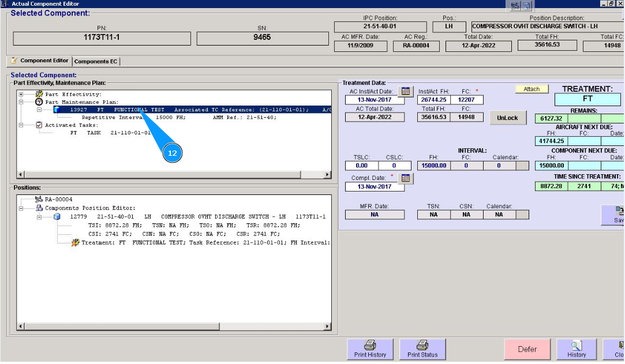This screenshot has width=625, height=364.
Task: Select TSI: 8872.28 FH row
Action: [194, 226]
